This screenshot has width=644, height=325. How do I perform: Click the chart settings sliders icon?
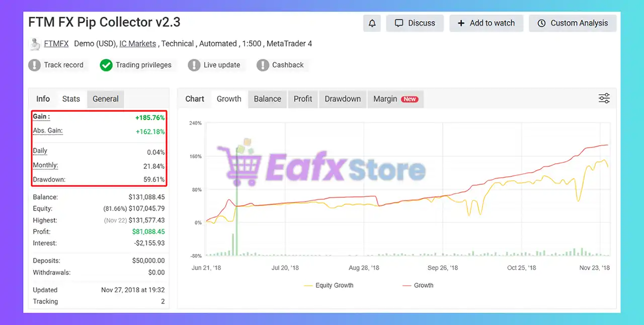point(604,98)
